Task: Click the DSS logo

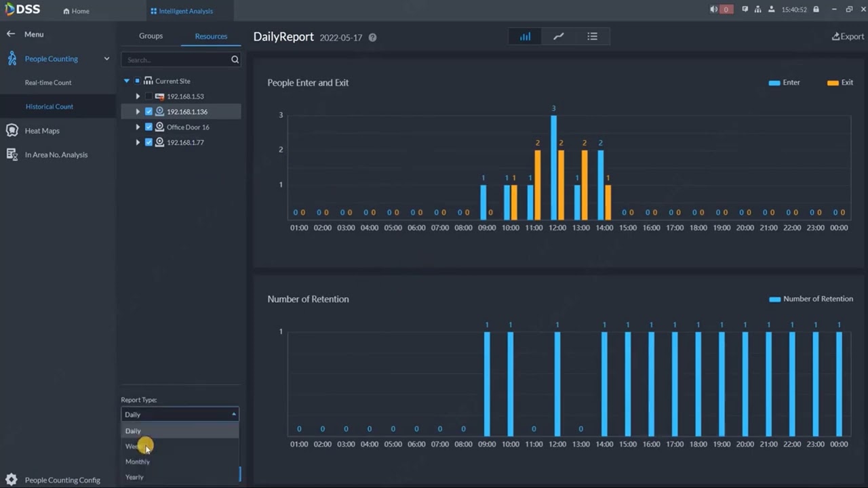Action: tap(22, 9)
